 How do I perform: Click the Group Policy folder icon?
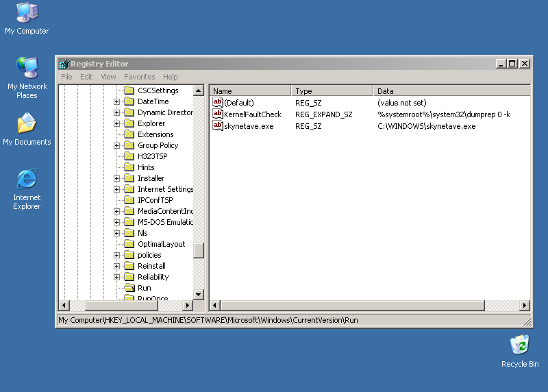coord(129,145)
